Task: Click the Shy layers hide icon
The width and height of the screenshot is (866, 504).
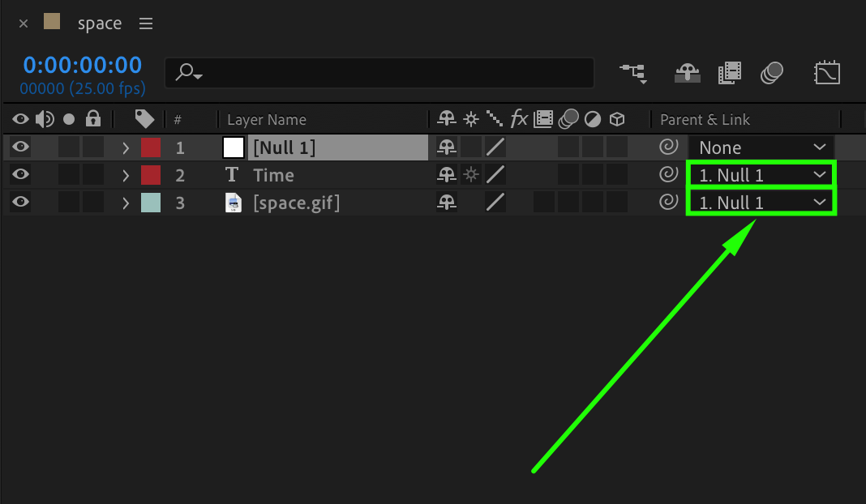Action: coord(688,73)
